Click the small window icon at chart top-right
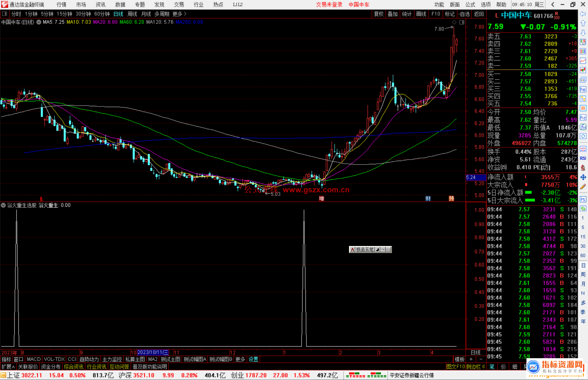Image resolution: width=588 pixels, height=380 pixels. pos(462,22)
